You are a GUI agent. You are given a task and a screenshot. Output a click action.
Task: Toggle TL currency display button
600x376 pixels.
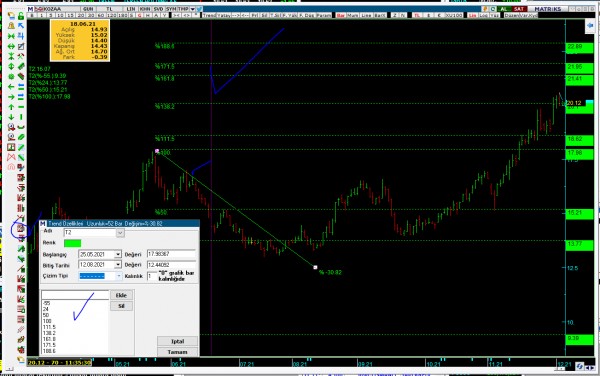(x=417, y=15)
